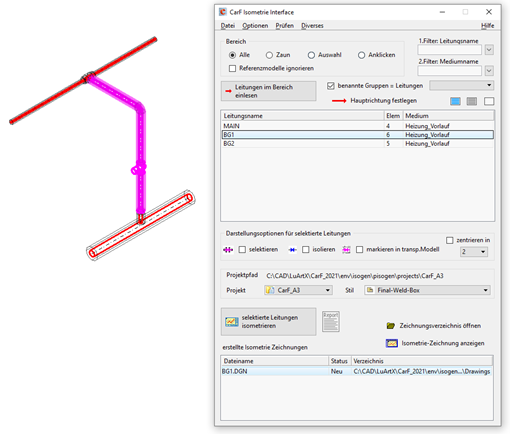Image resolution: width=510 pixels, height=434 pixels.
Task: Click the 2.Filter Mediumname input field
Action: [449, 71]
